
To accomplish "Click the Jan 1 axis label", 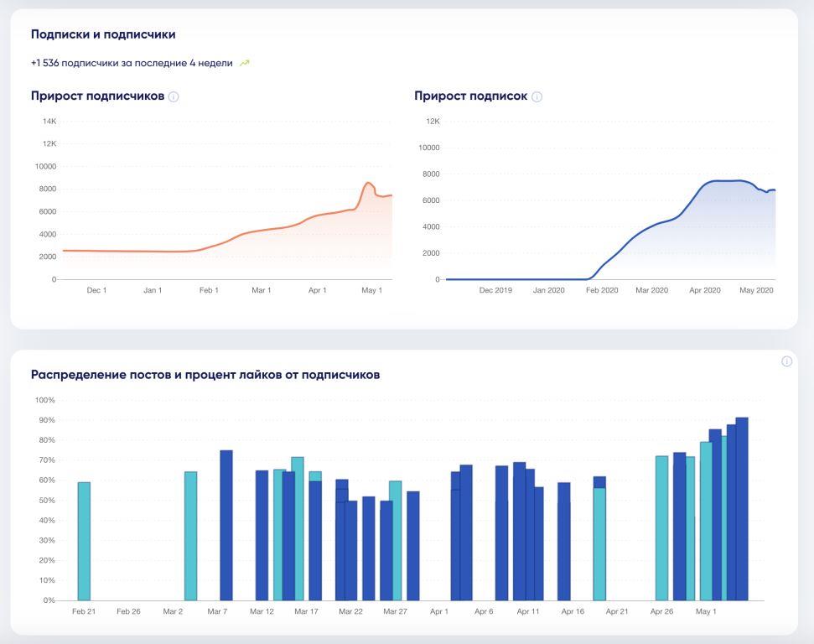I will [x=153, y=290].
